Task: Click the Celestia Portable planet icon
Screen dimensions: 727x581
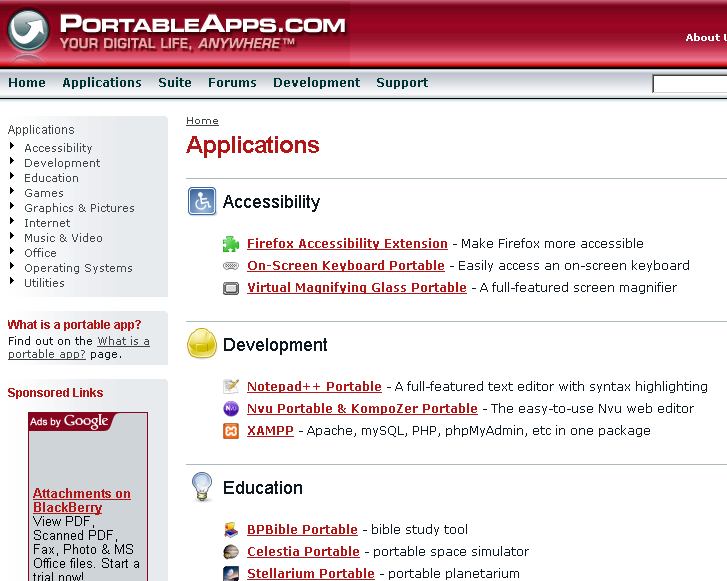Action: click(x=231, y=552)
